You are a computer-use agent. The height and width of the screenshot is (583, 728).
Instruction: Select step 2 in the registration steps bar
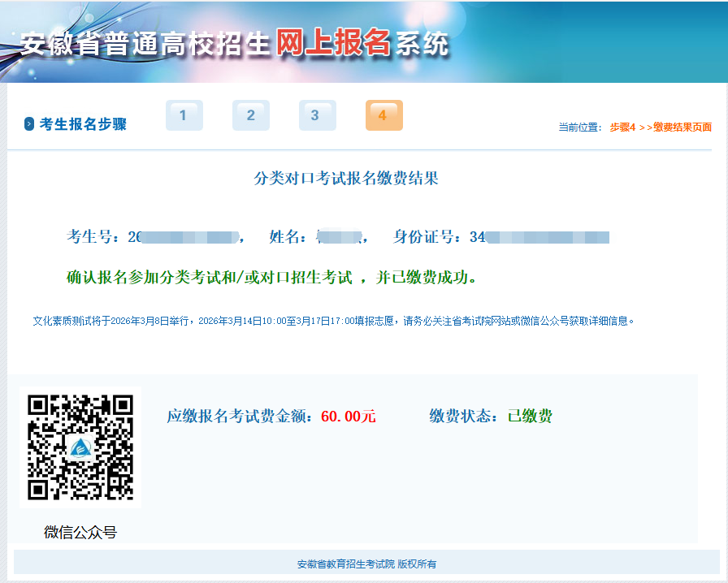click(250, 115)
